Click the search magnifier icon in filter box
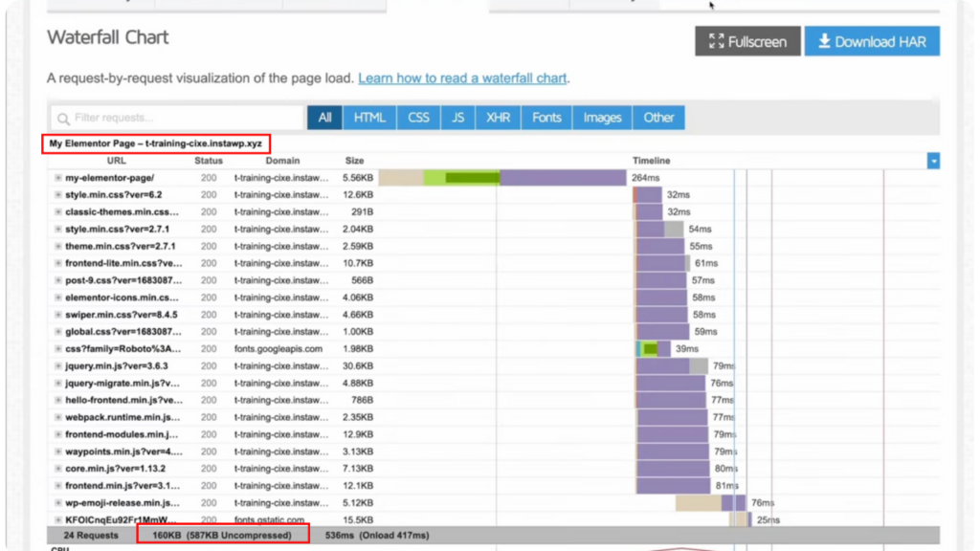This screenshot has height=551, width=980. point(63,118)
